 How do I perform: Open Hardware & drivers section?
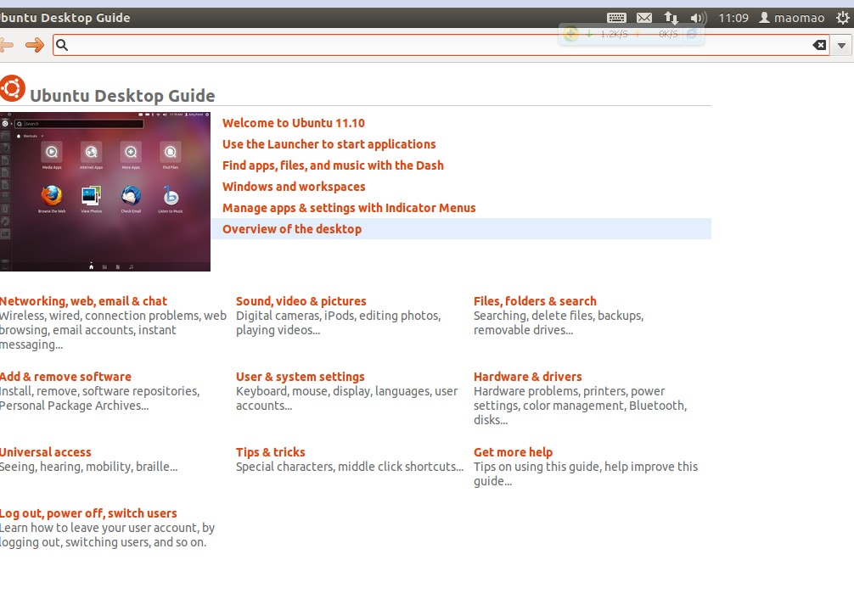(528, 377)
